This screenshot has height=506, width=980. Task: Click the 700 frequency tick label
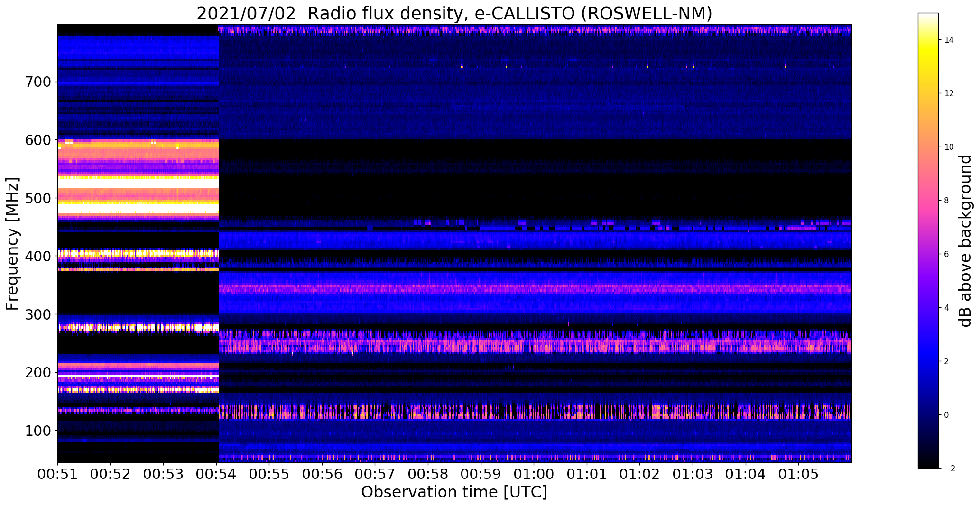pyautogui.click(x=37, y=82)
